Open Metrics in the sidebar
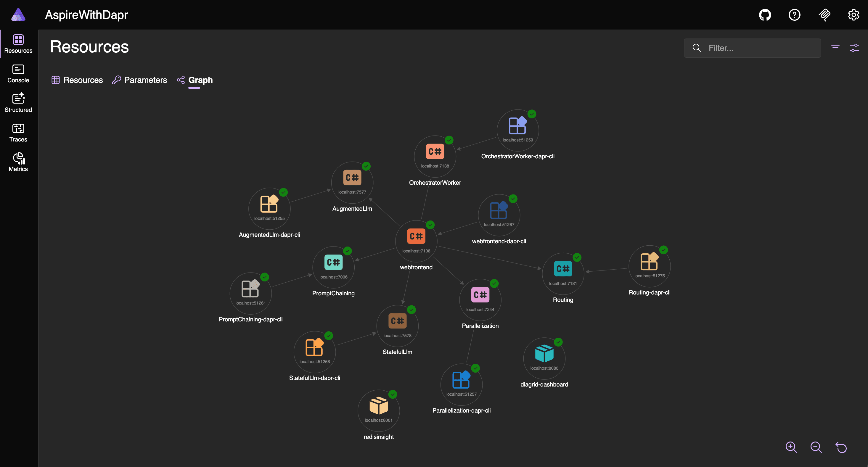 [18, 162]
